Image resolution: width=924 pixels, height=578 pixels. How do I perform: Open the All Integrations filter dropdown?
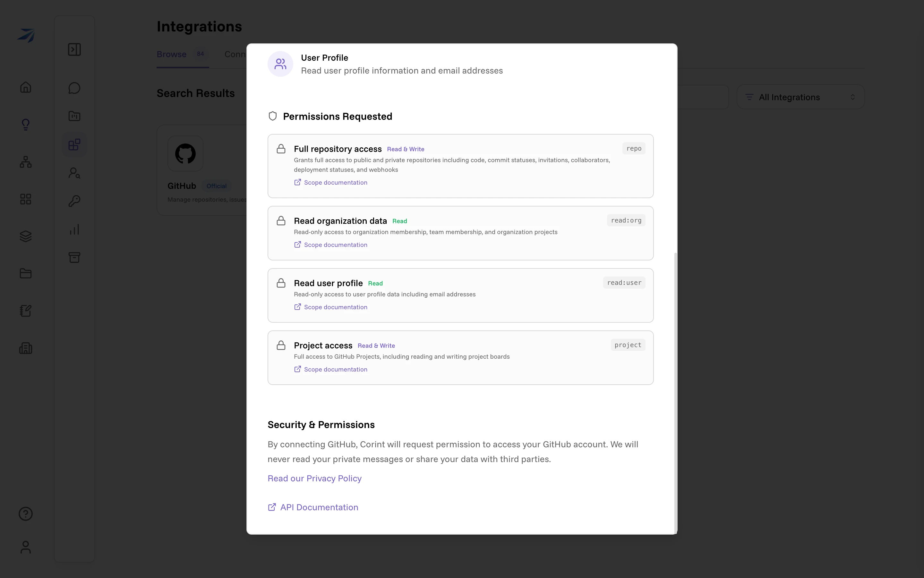pyautogui.click(x=801, y=97)
